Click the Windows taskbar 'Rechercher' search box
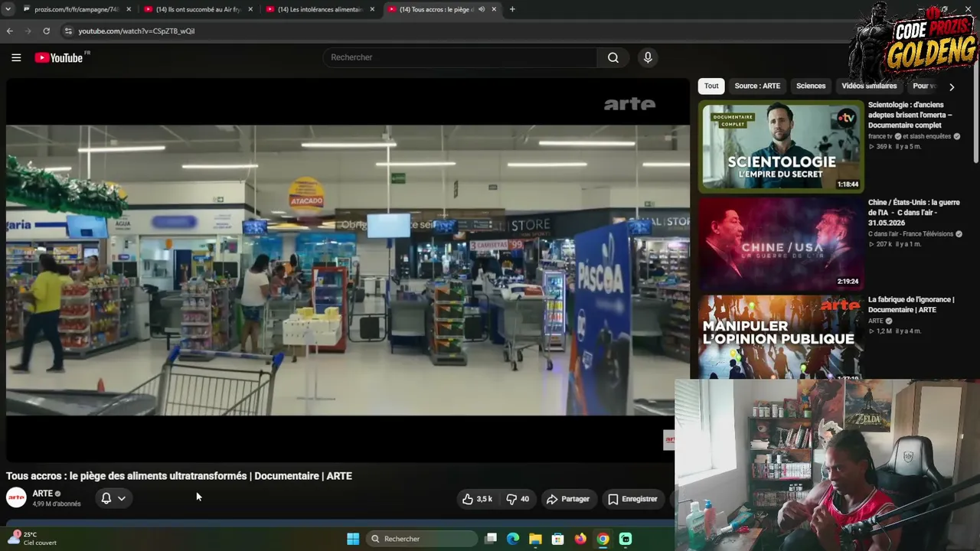Image resolution: width=980 pixels, height=551 pixels. [x=421, y=539]
